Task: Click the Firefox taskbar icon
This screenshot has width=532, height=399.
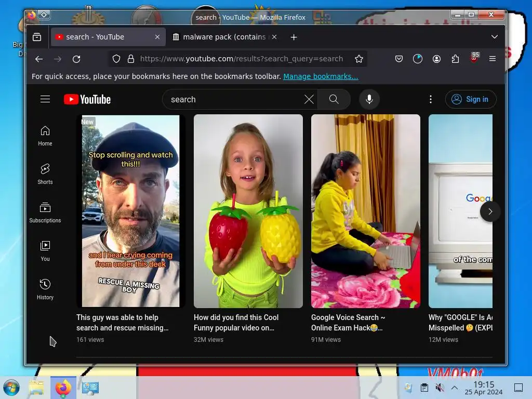Action: coord(63,388)
